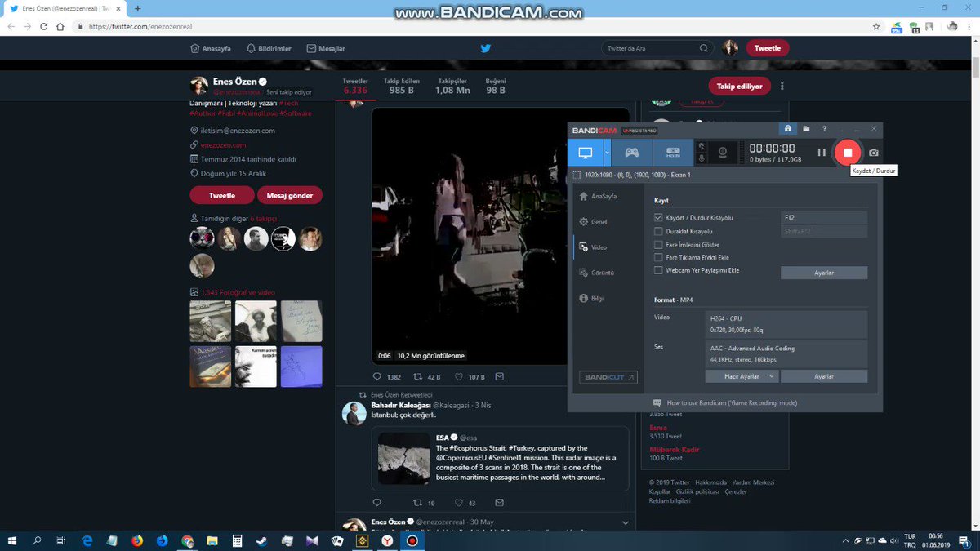Viewport: 980px width, 551px height.
Task: Switch Bandicam to game recording mode
Action: (631, 153)
